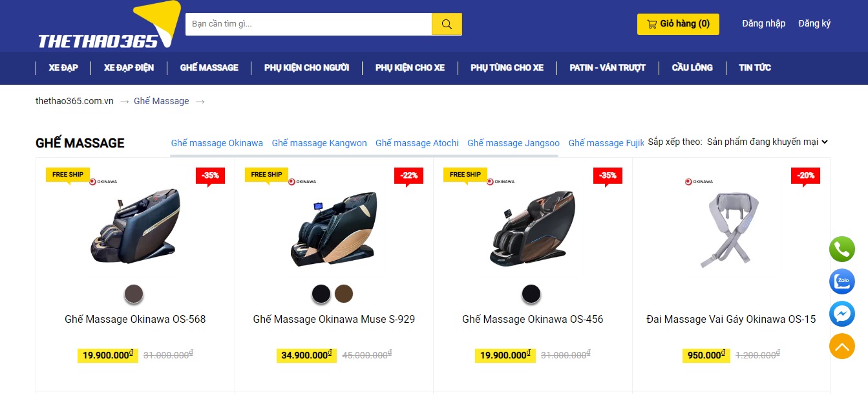Screen dimensions: 868x394
Task: Open the XE ĐẠP ĐIỆN menu
Action: [129, 67]
